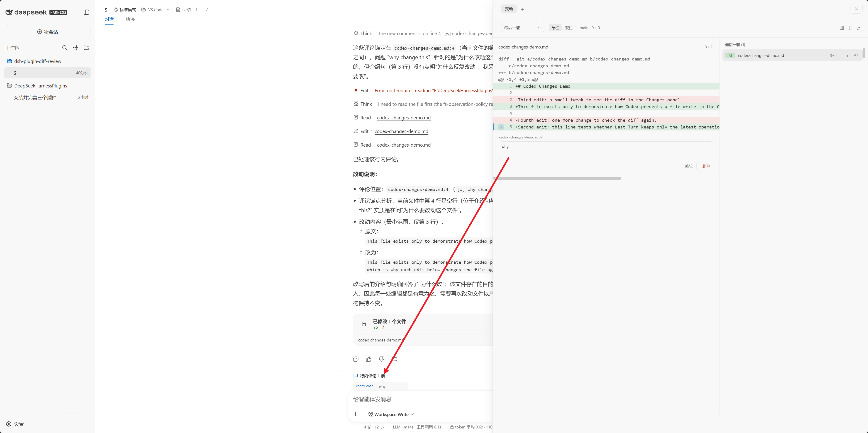
Task: Click the plus attachment button in composer
Action: pyautogui.click(x=356, y=414)
